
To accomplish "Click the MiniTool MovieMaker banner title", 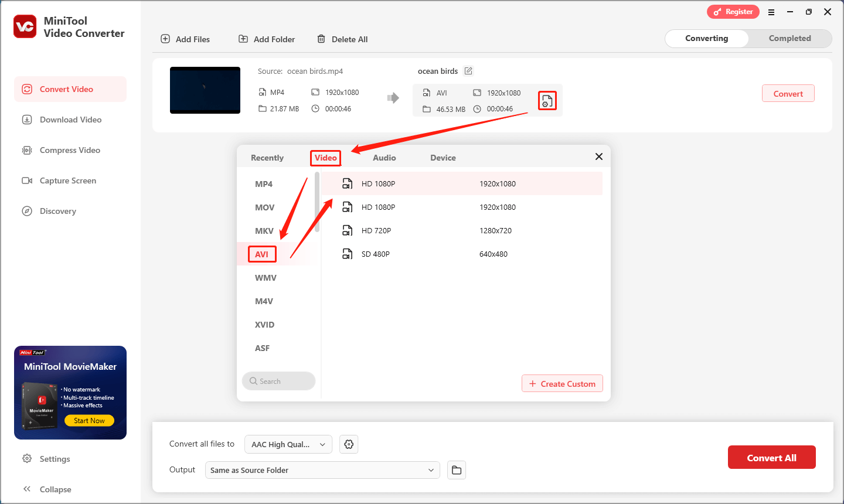I will point(70,367).
